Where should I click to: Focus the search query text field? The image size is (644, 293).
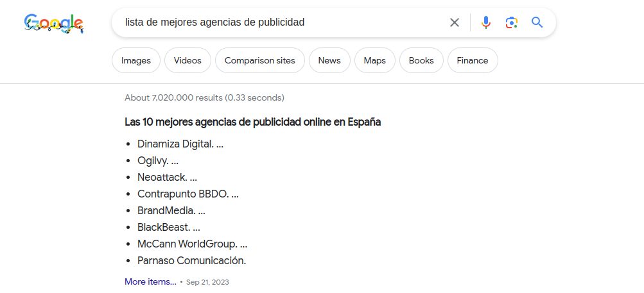tap(276, 22)
